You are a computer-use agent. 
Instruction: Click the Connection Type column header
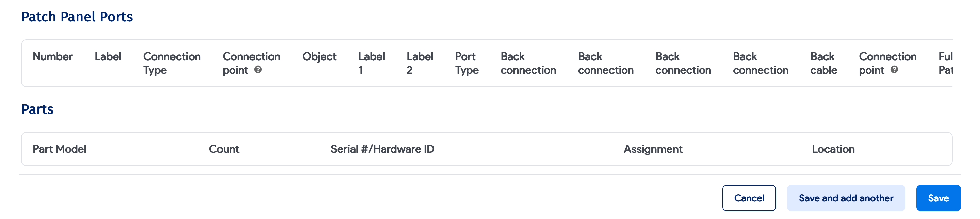tap(171, 63)
